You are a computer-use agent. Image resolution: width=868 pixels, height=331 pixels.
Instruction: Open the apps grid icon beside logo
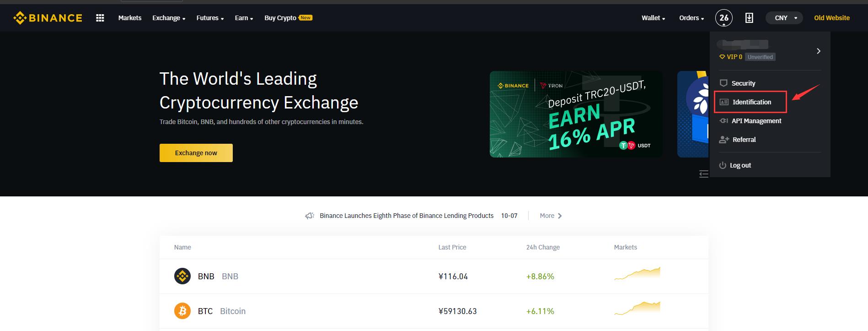click(100, 17)
